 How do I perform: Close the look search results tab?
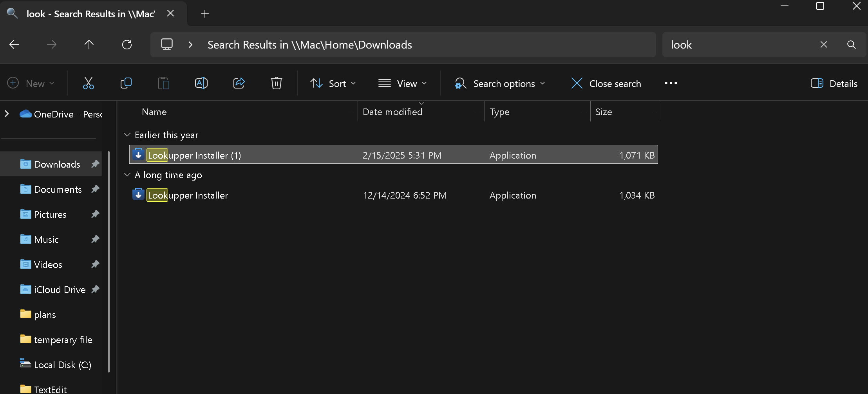point(170,13)
